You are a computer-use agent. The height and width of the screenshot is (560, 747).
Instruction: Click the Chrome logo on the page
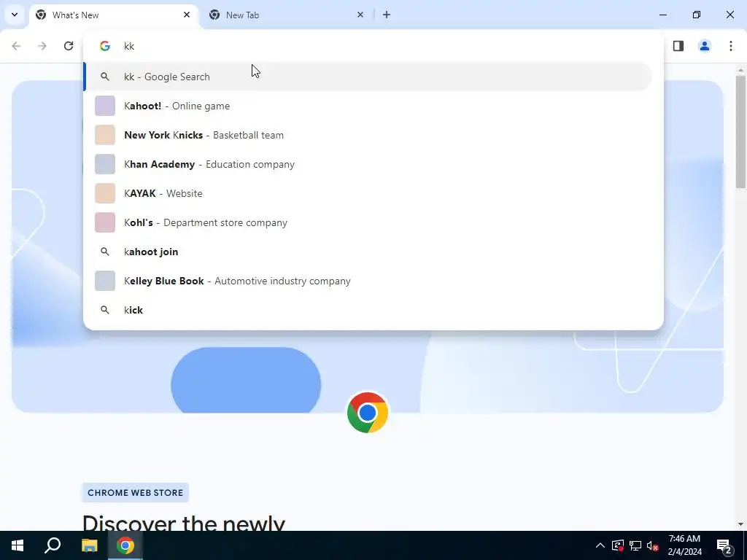point(368,413)
